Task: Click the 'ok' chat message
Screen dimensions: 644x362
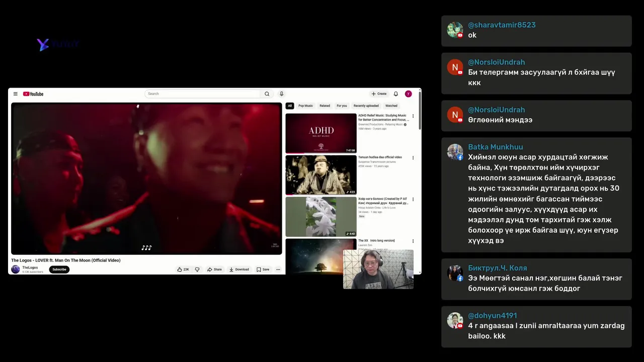Action: click(x=472, y=35)
